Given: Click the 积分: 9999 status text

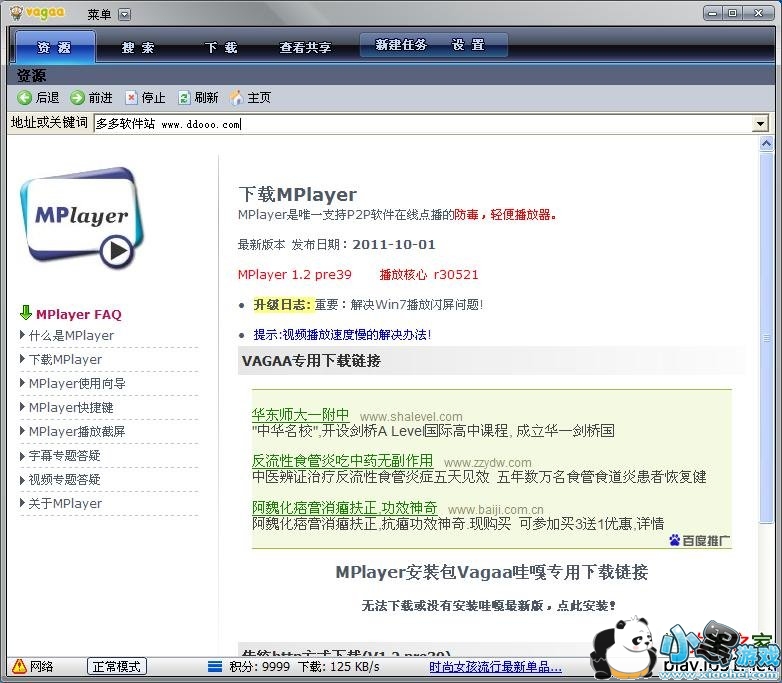Looking at the screenshot, I should 259,667.
